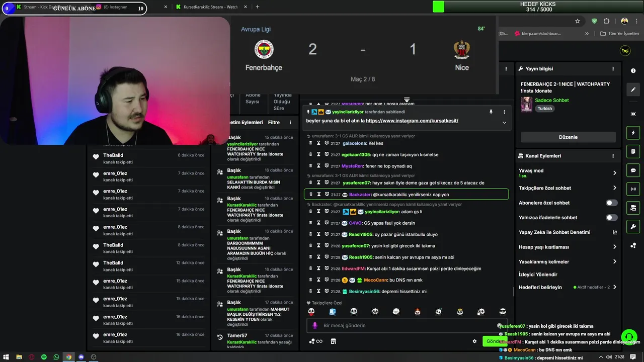
Task: Click the pencil edit icon in sidebar
Action: tap(633, 89)
